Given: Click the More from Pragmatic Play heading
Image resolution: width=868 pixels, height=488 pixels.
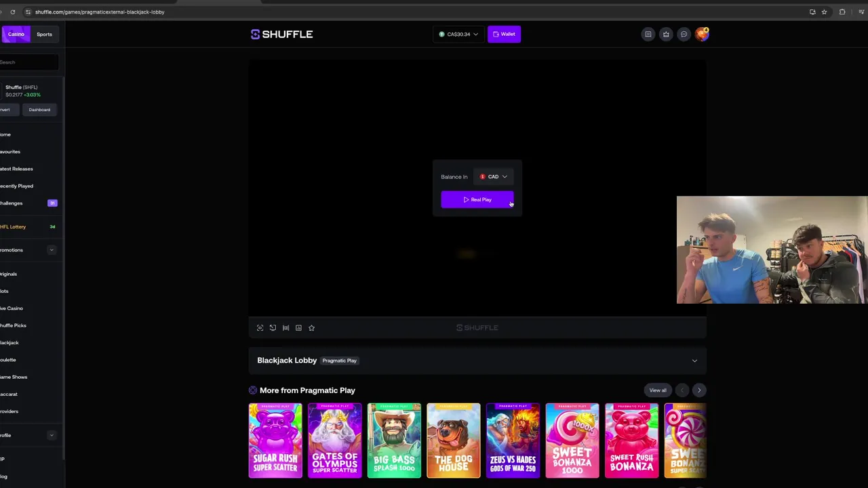Looking at the screenshot, I should pos(307,390).
